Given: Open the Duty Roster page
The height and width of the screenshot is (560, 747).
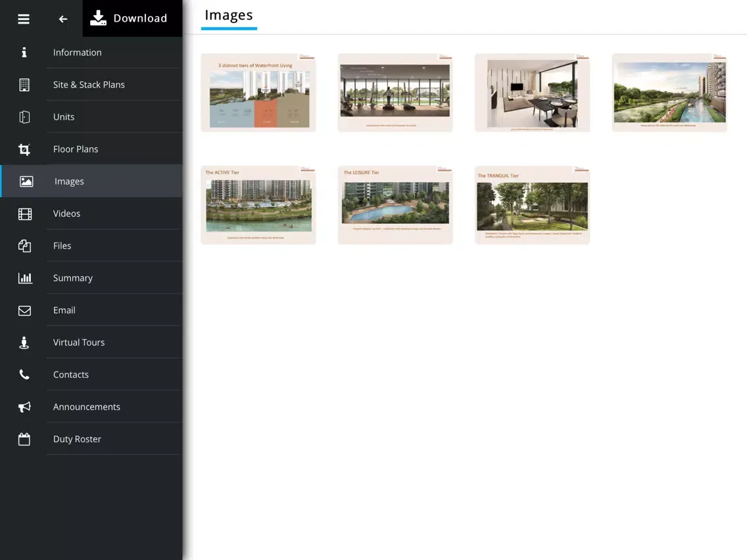Looking at the screenshot, I should tap(77, 439).
